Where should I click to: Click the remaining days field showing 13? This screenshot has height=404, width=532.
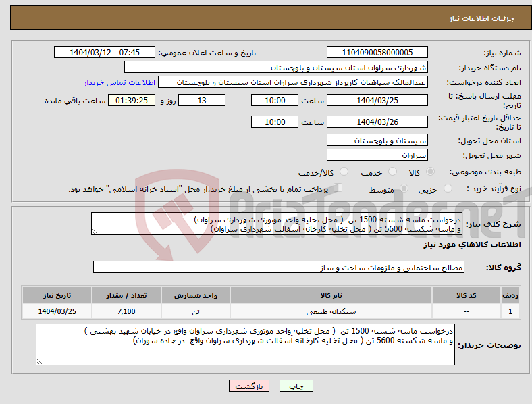[x=202, y=100]
